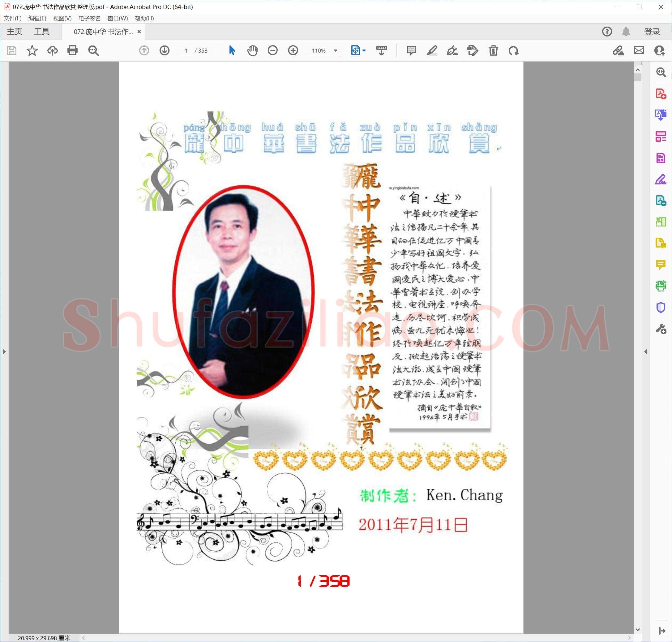Zoom in with plus button

point(293,51)
